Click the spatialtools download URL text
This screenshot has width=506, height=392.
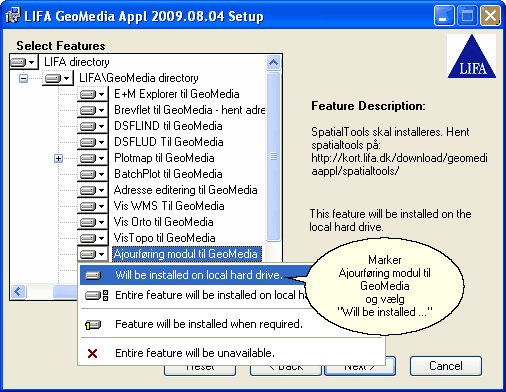(x=399, y=164)
